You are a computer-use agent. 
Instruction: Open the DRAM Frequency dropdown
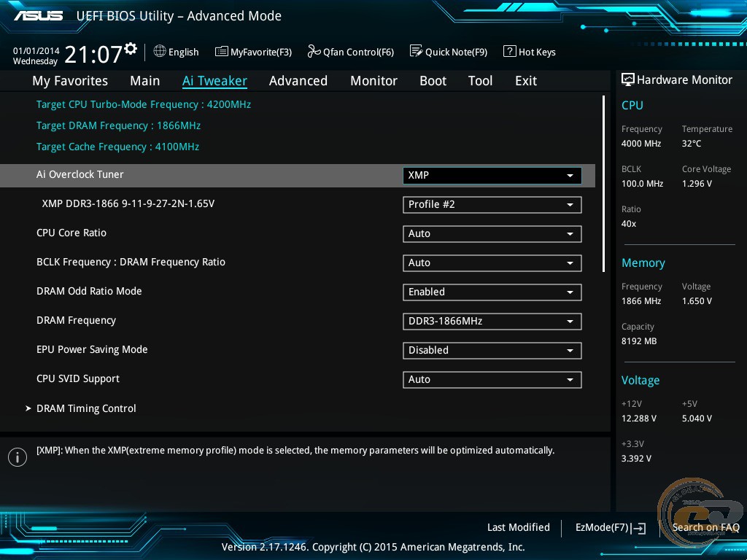(x=492, y=322)
